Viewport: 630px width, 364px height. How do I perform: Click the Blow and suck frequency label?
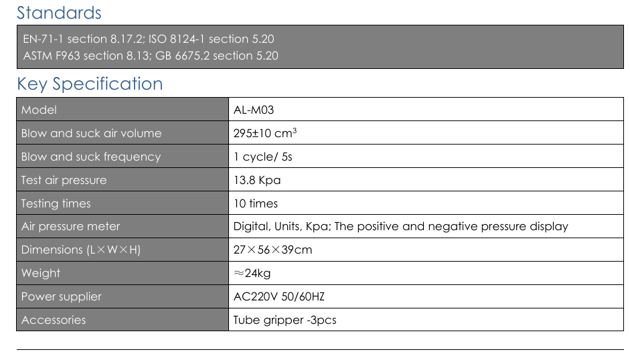pos(91,157)
